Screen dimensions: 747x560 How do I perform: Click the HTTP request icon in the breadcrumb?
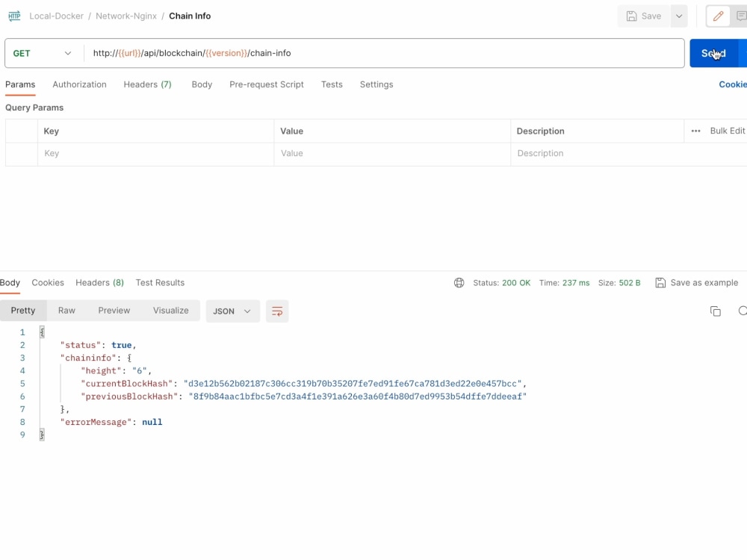pos(13,16)
